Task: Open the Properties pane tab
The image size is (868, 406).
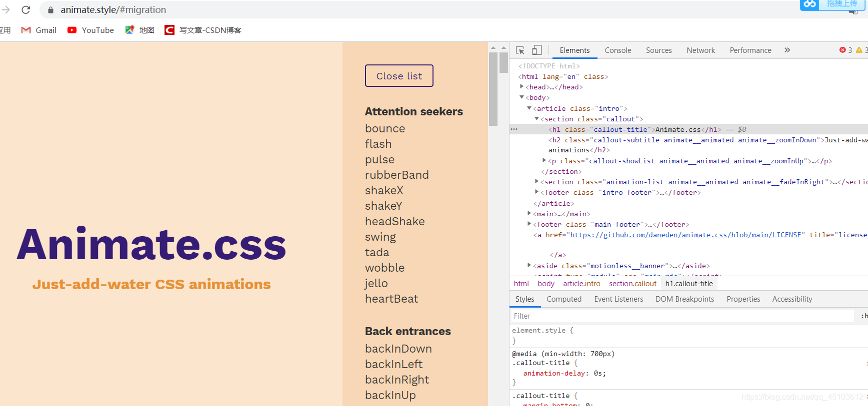Action: click(x=743, y=299)
